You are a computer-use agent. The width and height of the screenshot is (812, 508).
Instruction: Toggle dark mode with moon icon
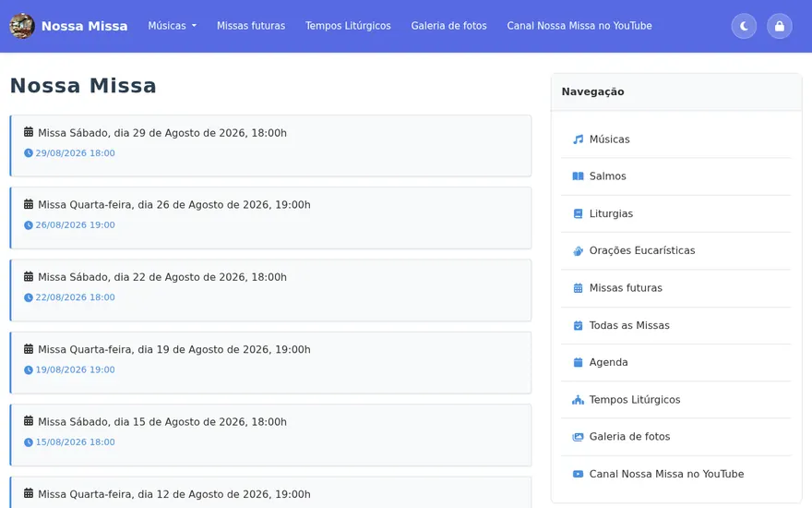tap(744, 26)
